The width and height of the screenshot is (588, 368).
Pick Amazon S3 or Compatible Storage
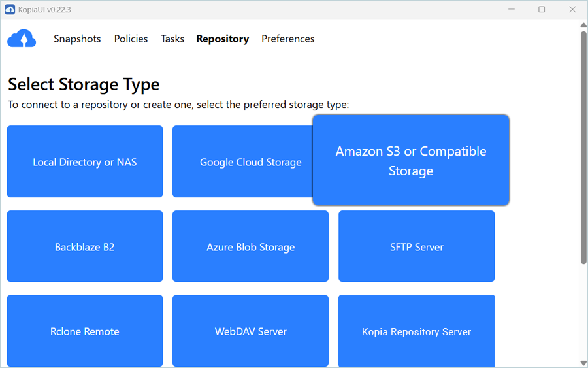[x=410, y=161]
